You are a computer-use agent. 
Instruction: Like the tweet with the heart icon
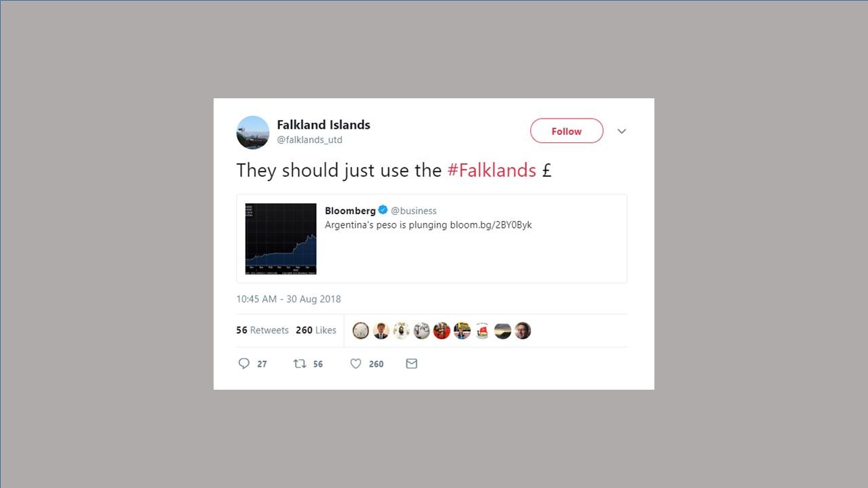click(x=355, y=364)
